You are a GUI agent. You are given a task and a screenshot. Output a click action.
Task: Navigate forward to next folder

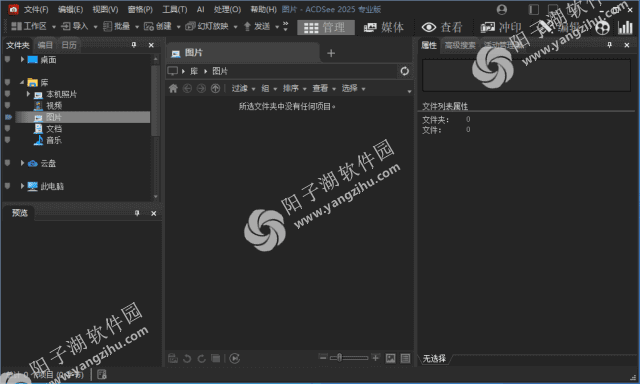pos(201,88)
